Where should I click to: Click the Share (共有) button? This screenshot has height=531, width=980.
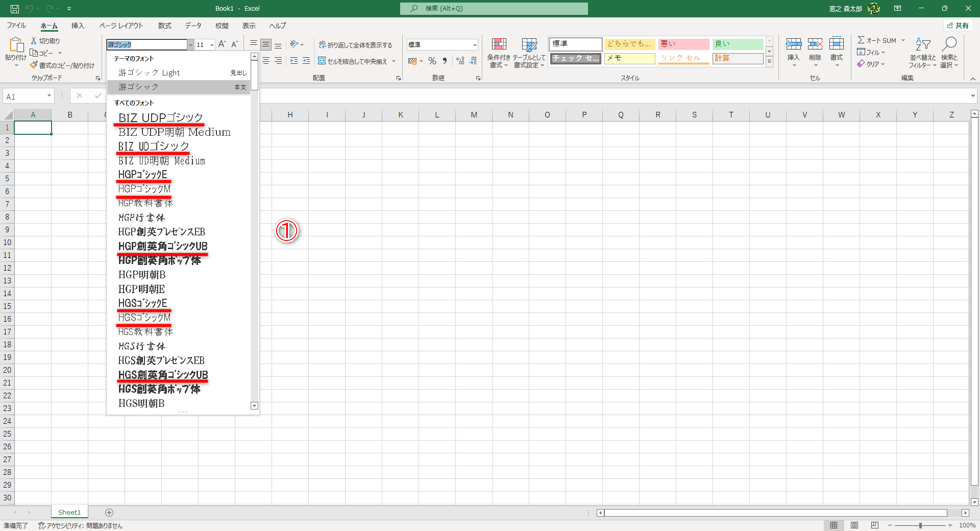point(958,26)
